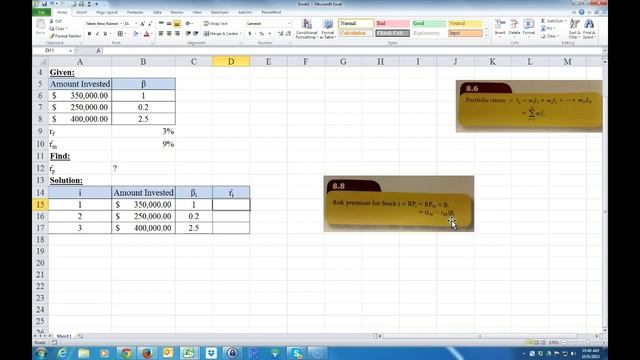Toggle Wrap Text for the cell
The height and width of the screenshot is (360, 640).
216,24
